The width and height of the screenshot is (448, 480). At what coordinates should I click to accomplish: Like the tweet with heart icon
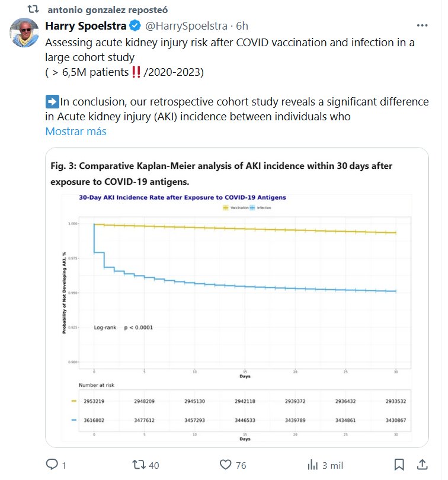tap(226, 465)
